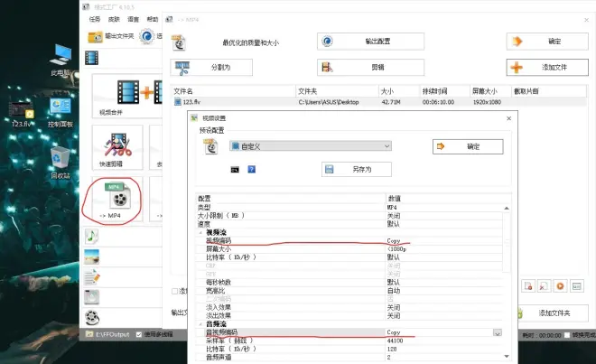Click the E:\FFOutput folder icon in status bar

(x=89, y=334)
